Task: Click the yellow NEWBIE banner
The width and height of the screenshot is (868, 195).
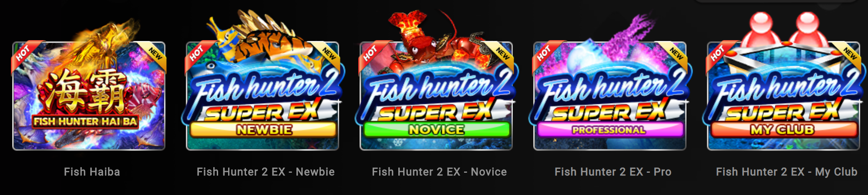Action: (x=263, y=130)
